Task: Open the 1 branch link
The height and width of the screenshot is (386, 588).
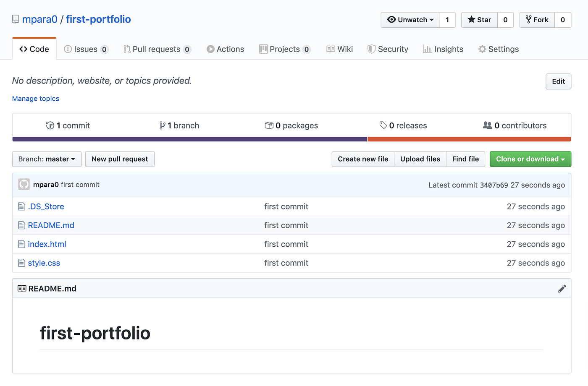Action: coord(179,125)
